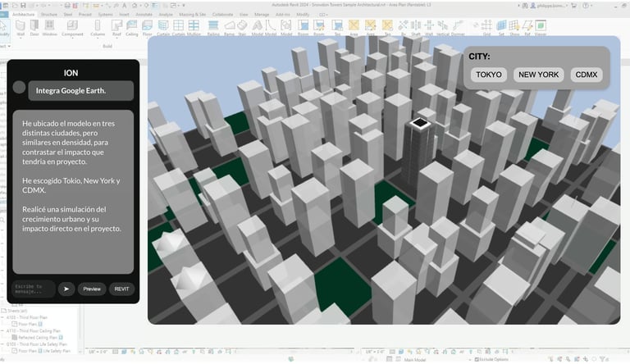
Task: Open the Massing & Site tab
Action: pos(192,15)
